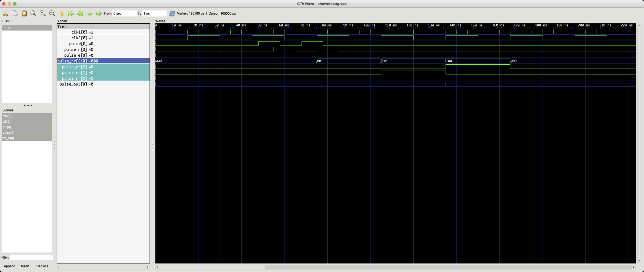Click the Append button
This screenshot has height=272, width=644.
point(9,266)
